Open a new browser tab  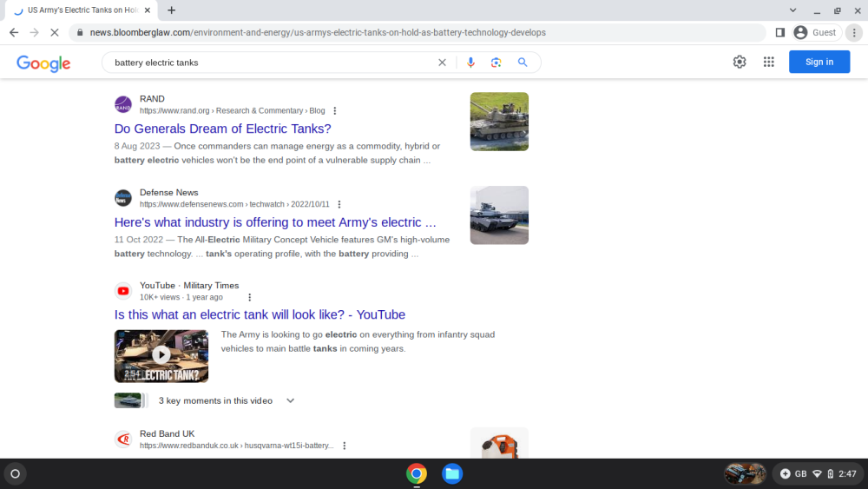(172, 10)
